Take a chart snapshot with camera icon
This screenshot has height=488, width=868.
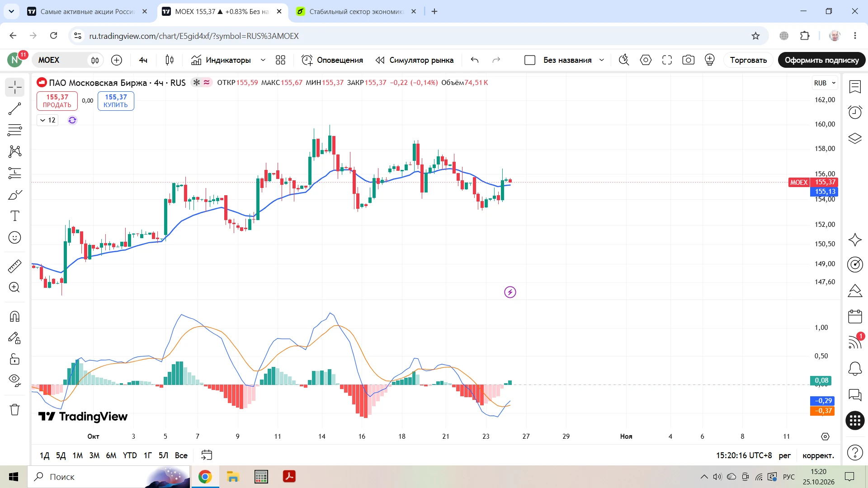(x=688, y=60)
